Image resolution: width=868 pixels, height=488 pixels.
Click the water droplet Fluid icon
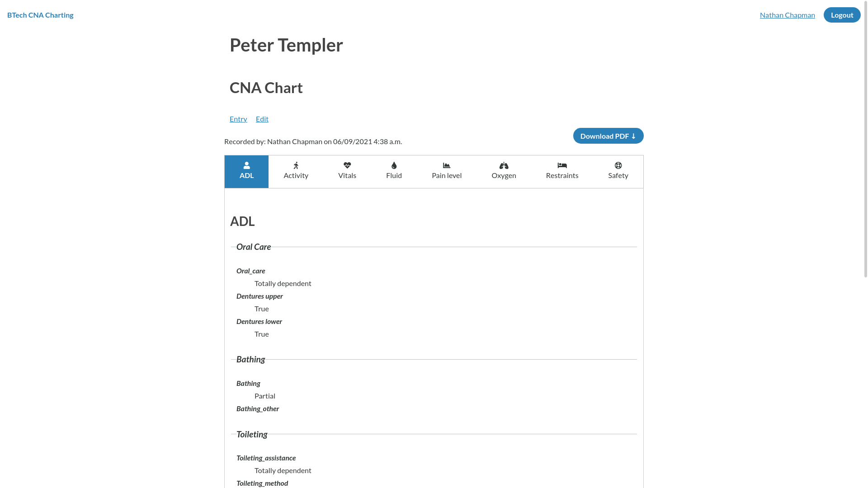pyautogui.click(x=394, y=165)
